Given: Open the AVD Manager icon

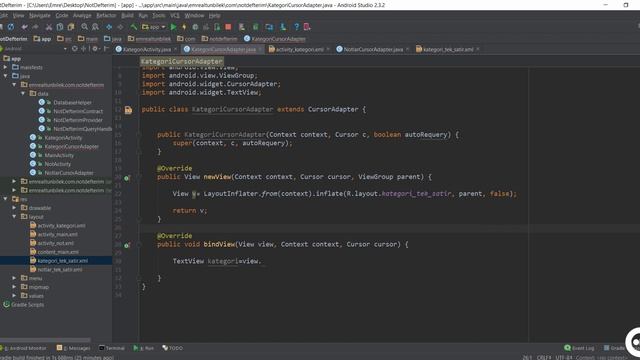Looking at the screenshot, I should [x=242, y=27].
